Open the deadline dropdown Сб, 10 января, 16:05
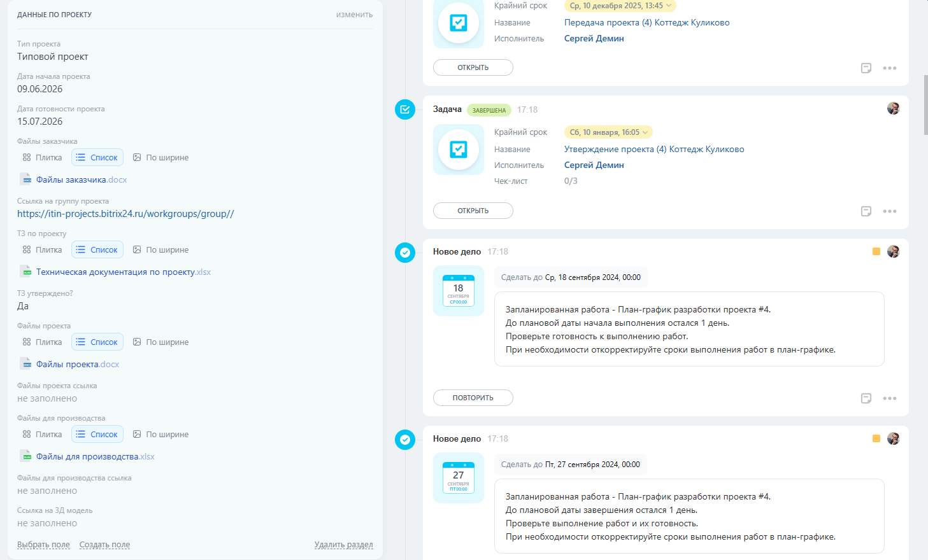 [x=608, y=132]
